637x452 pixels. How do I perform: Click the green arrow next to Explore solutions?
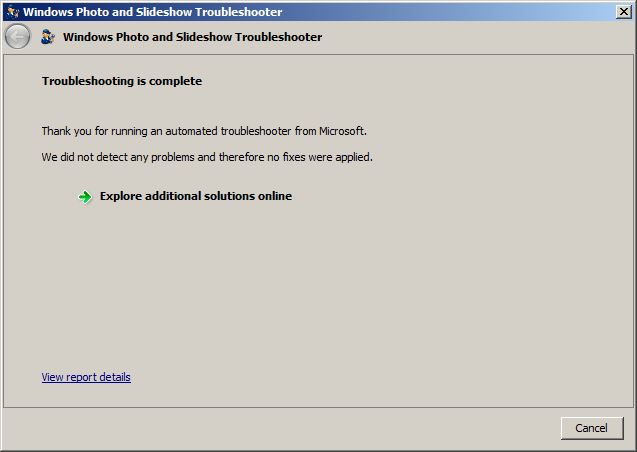pos(85,197)
